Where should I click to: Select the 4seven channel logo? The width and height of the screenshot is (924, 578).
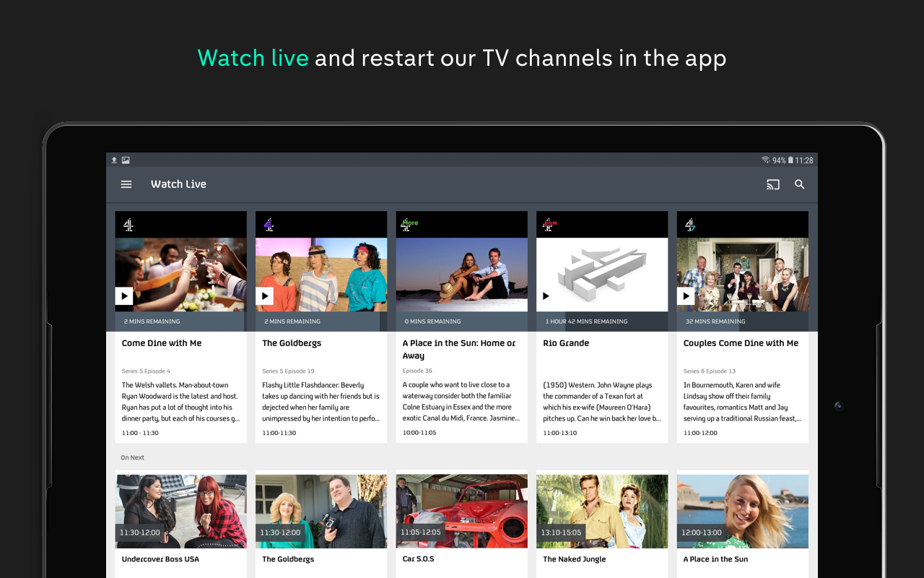pyautogui.click(x=689, y=224)
